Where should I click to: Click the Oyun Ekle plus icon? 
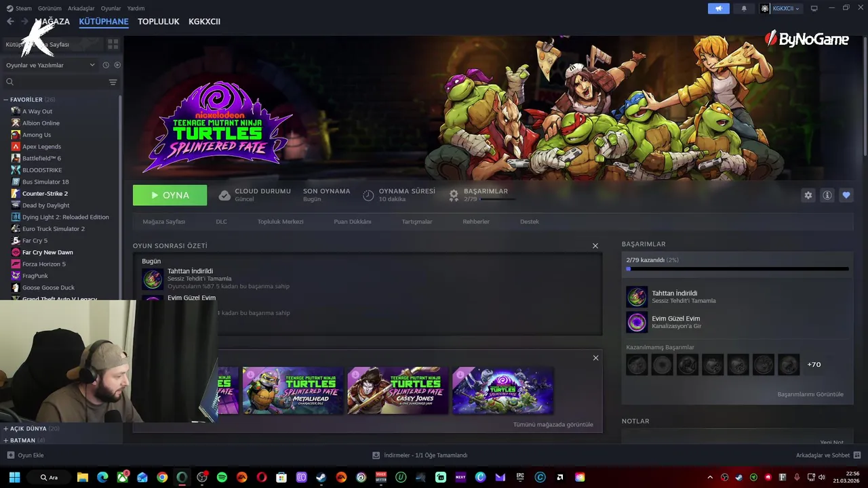point(10,455)
